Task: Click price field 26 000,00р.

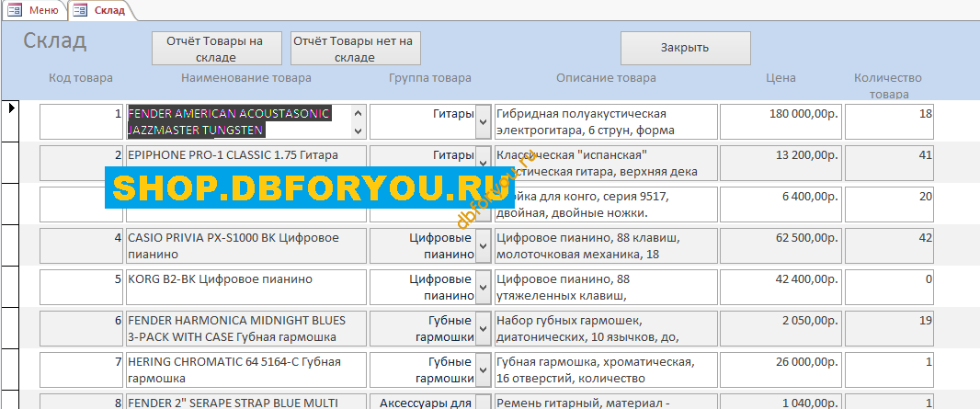Action: click(x=780, y=369)
